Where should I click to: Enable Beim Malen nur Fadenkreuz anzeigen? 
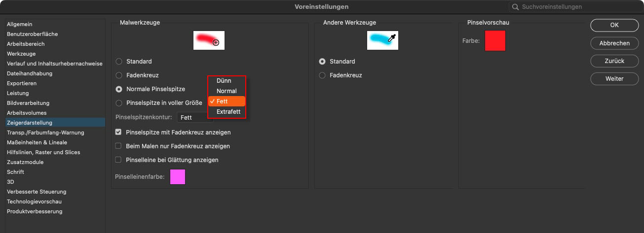tap(118, 146)
